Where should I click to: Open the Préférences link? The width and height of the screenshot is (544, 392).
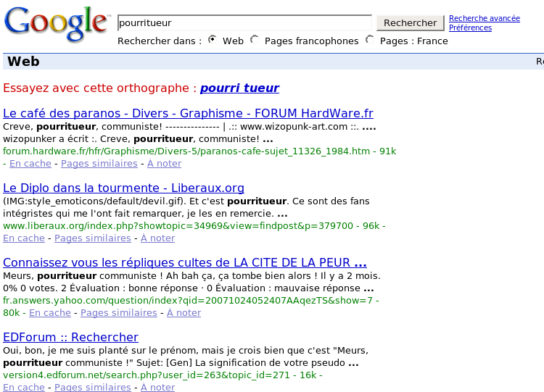tap(470, 28)
